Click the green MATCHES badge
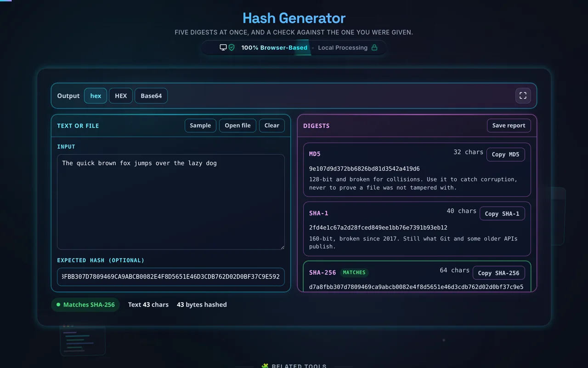 click(354, 273)
